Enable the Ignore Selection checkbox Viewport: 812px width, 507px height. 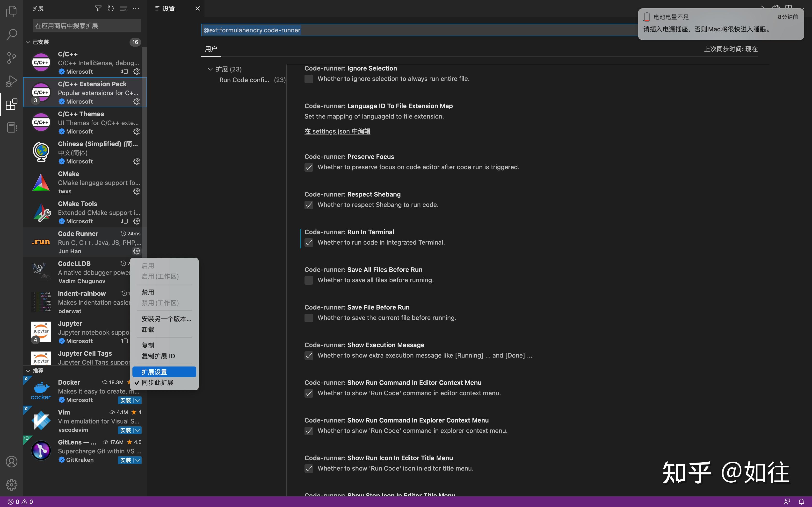(x=309, y=79)
